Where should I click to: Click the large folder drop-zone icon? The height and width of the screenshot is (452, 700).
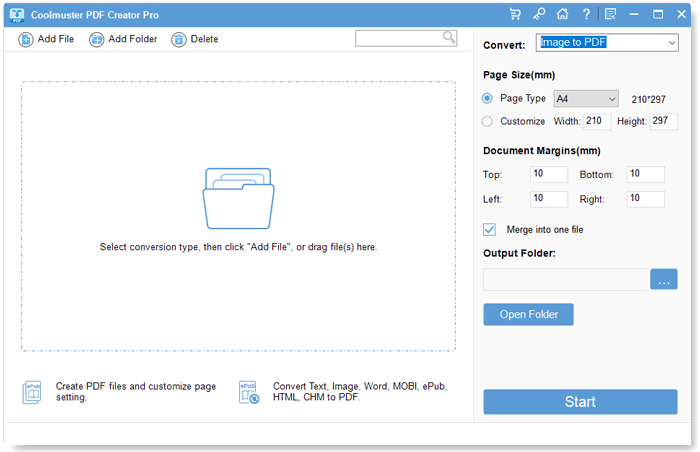(x=238, y=198)
